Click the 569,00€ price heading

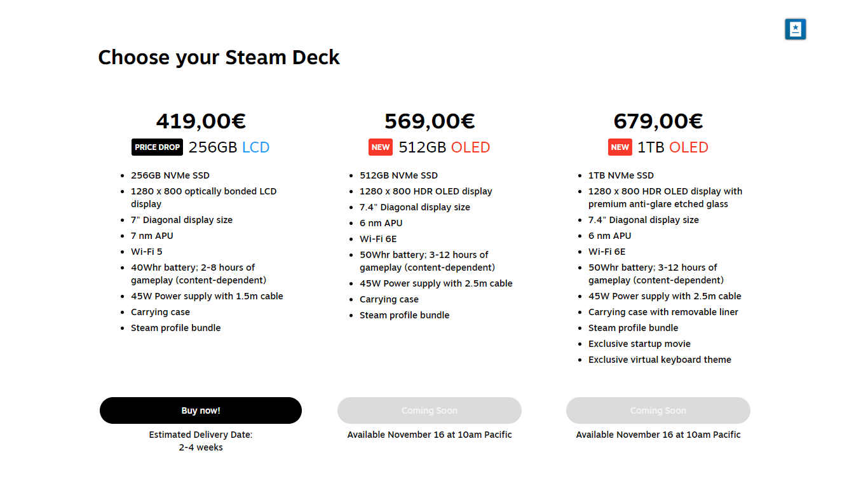[x=429, y=121]
